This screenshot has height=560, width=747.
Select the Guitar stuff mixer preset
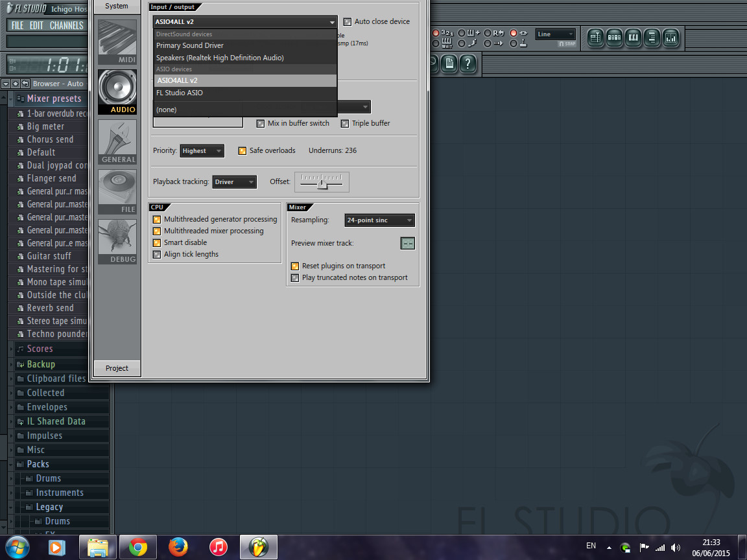[x=49, y=256]
